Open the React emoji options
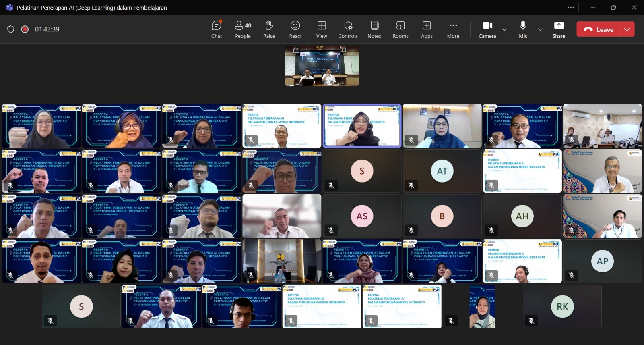Viewport: 644px width, 345px height. (x=295, y=29)
